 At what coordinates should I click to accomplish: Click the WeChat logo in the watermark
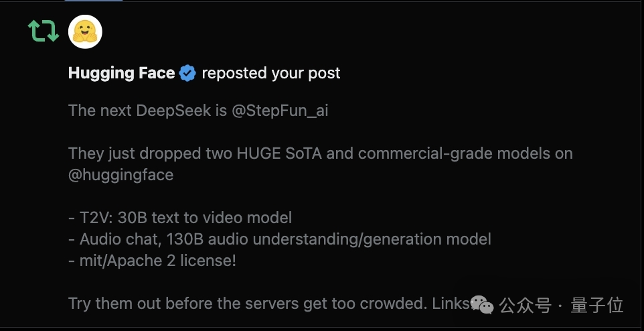482,305
